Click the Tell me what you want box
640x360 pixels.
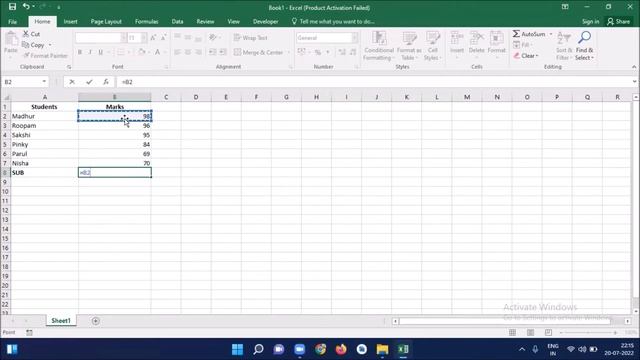pyautogui.click(x=333, y=22)
